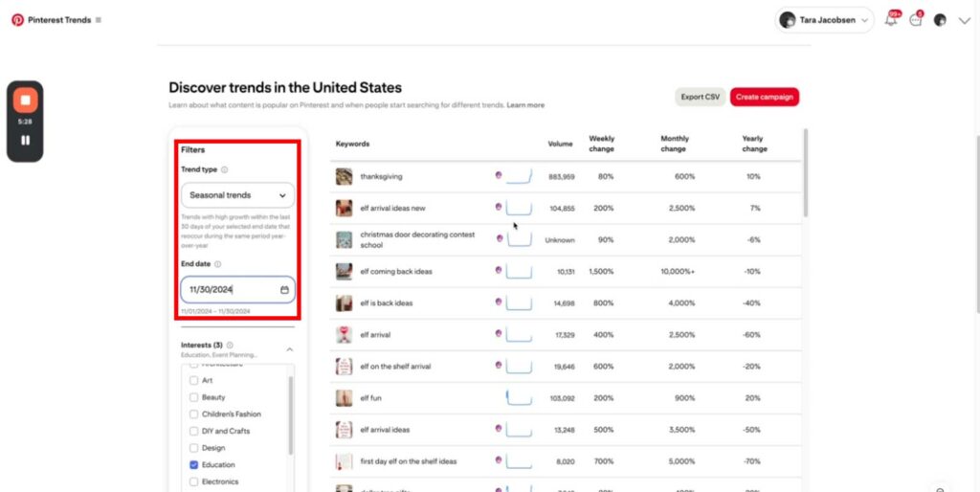This screenshot has height=492, width=980.
Task: Open the messages speech bubble icon
Action: pyautogui.click(x=916, y=20)
